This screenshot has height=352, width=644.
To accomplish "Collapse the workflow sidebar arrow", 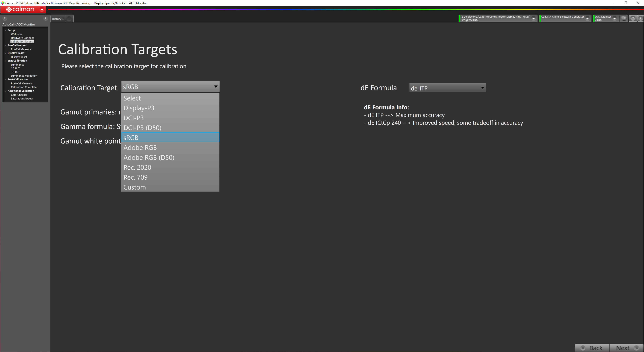I will coord(45,18).
